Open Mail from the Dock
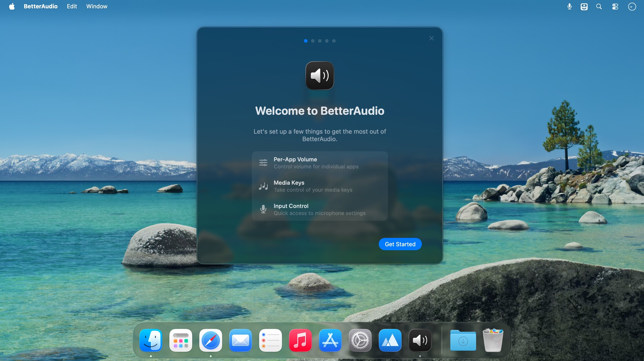 [240, 340]
